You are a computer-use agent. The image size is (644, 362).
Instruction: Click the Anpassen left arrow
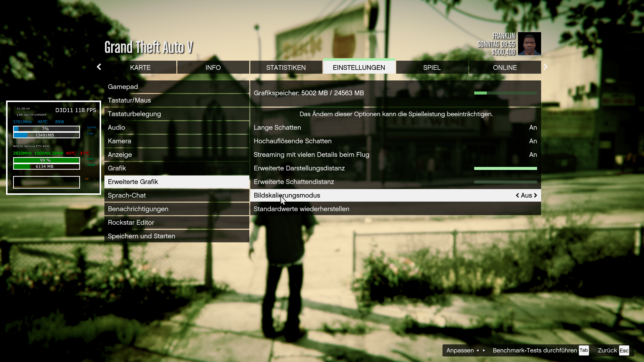click(477, 350)
